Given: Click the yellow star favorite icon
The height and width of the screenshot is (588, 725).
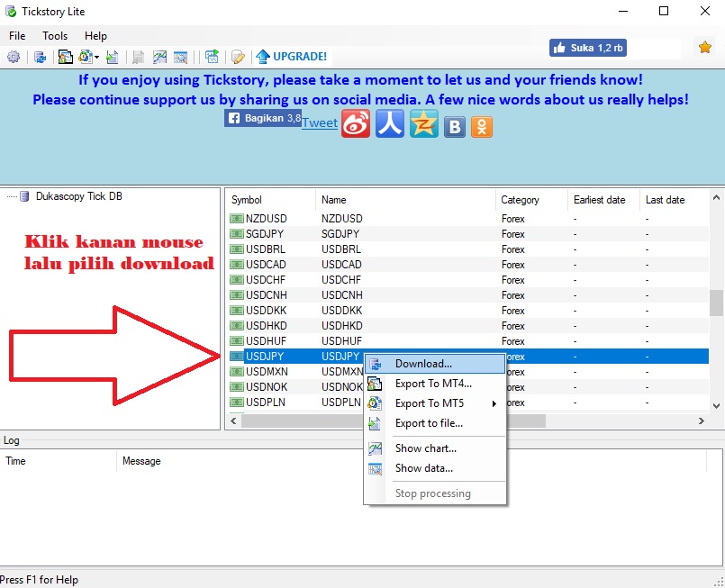Looking at the screenshot, I should click(704, 47).
